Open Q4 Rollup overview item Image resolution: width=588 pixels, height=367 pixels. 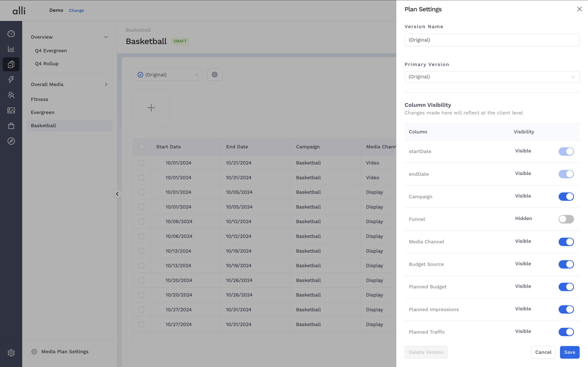(x=47, y=64)
